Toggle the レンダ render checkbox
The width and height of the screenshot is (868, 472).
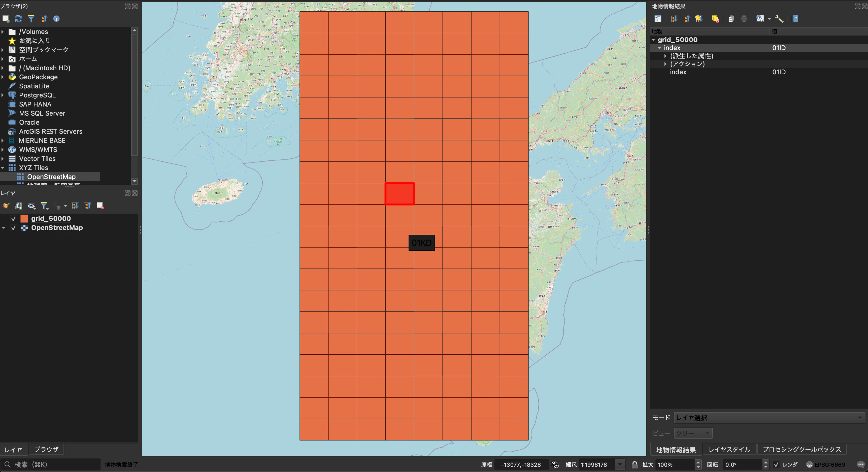point(776,465)
